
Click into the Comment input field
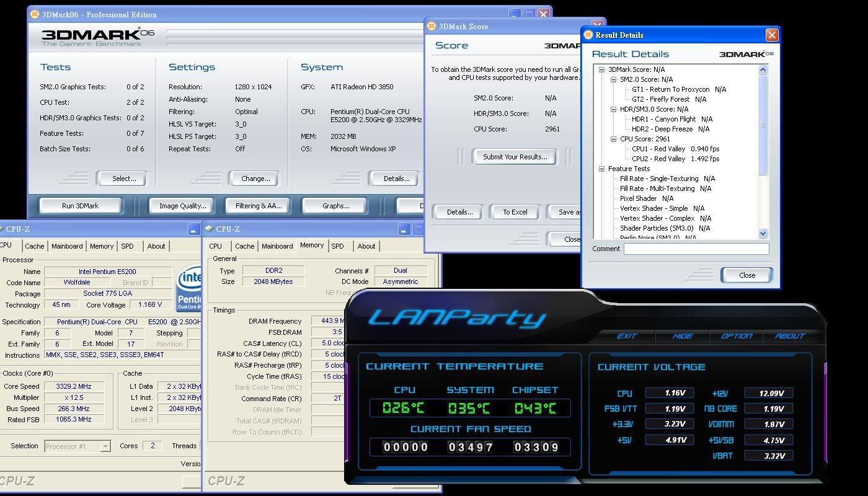point(696,249)
